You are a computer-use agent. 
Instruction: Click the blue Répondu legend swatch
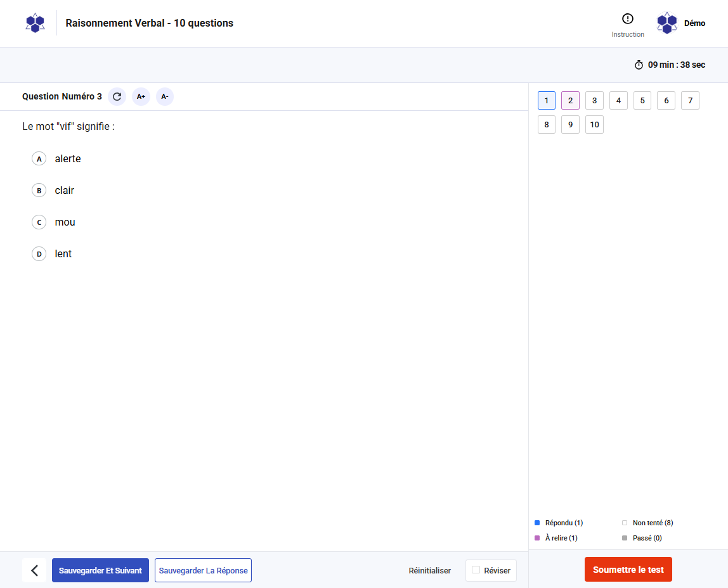pyautogui.click(x=537, y=523)
